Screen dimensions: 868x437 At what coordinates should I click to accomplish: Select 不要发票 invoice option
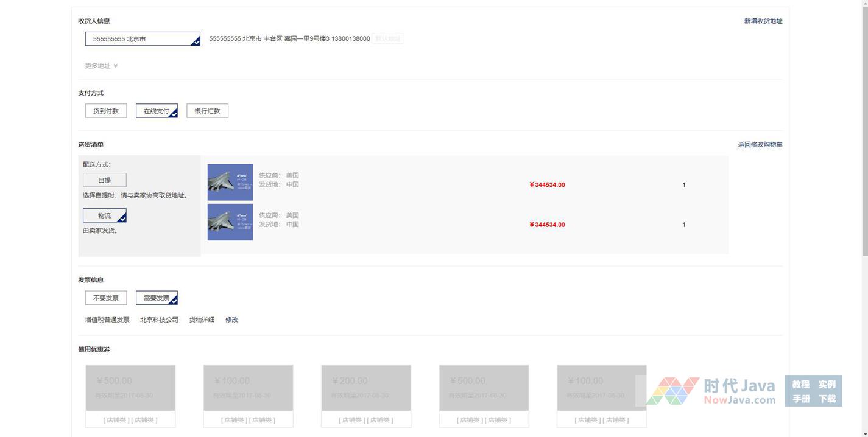(x=106, y=298)
